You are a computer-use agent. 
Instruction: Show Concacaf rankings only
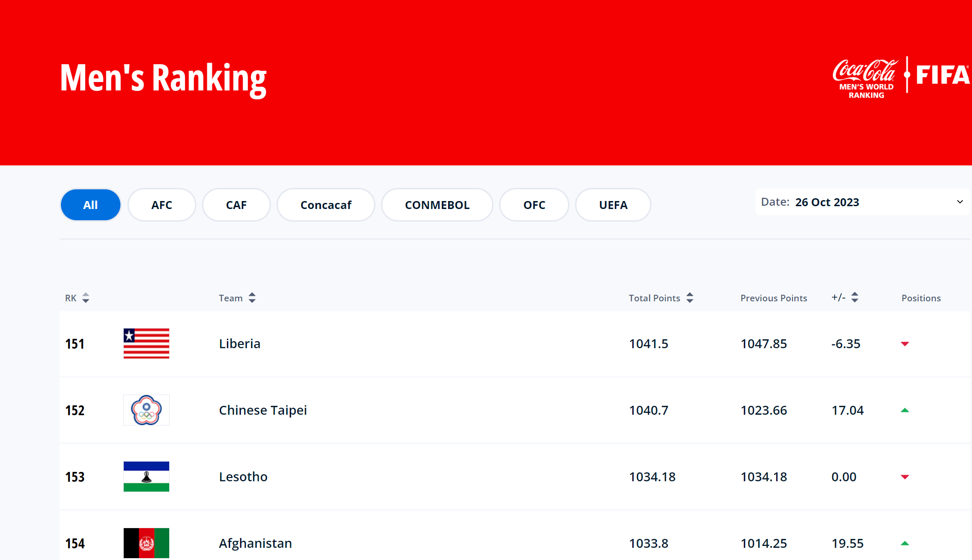tap(326, 205)
